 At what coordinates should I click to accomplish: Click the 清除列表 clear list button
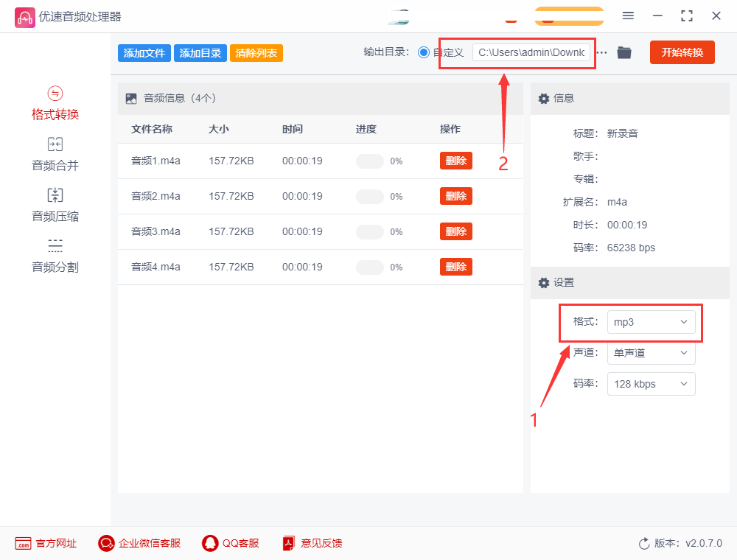pos(256,52)
